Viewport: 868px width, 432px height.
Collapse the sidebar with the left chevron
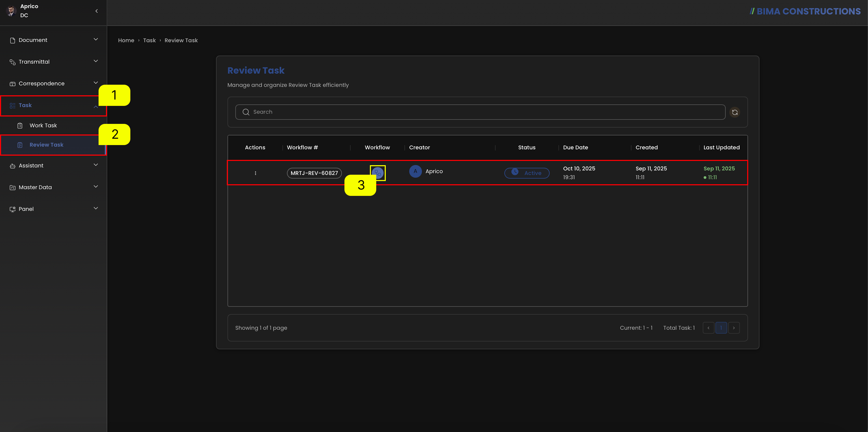[97, 11]
